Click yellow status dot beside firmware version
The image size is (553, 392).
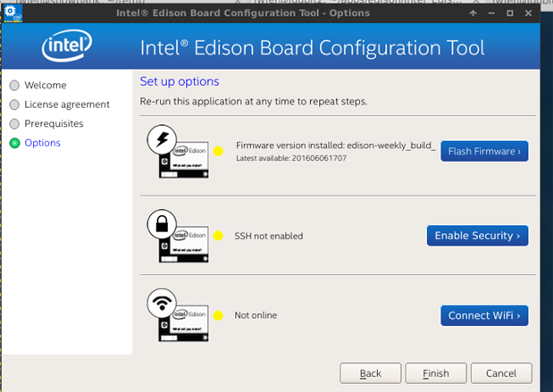[218, 151]
